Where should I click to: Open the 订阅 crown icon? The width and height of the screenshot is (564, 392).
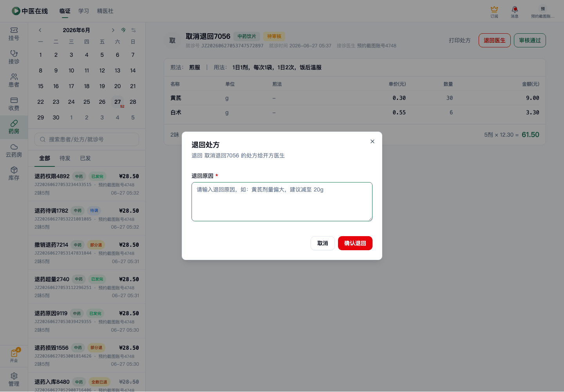tap(494, 12)
